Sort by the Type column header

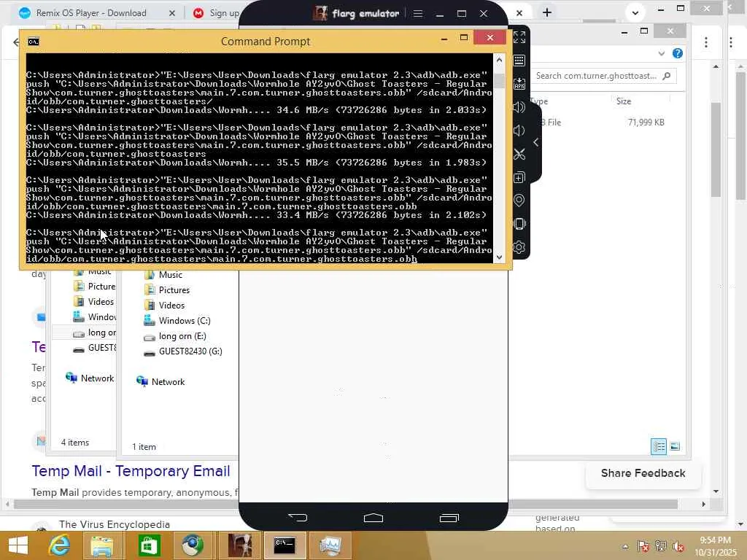coord(540,101)
